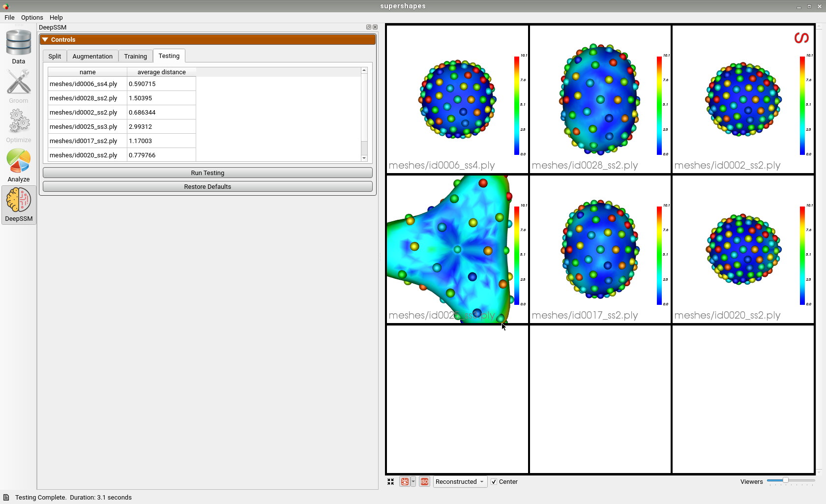Select the id0017_ss2 shape viewer

tap(600, 249)
